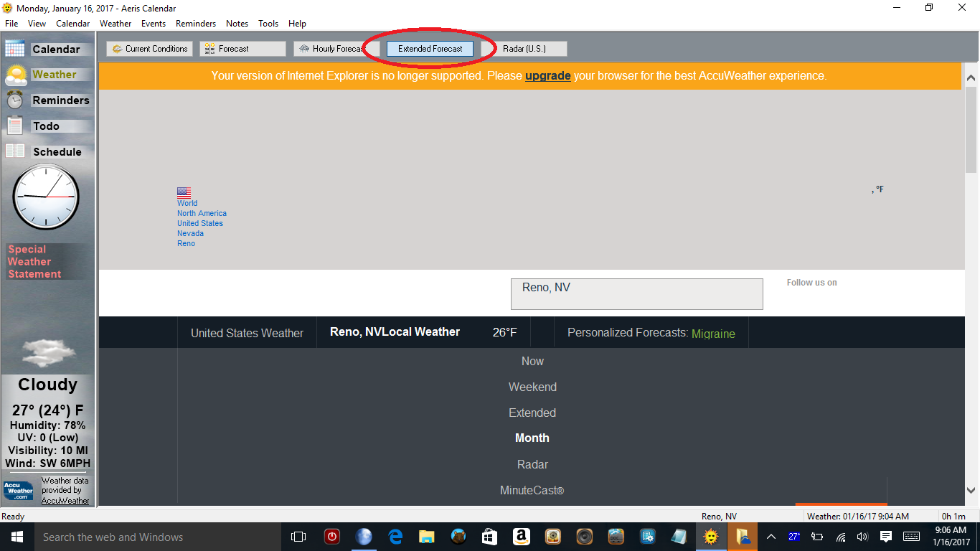Open the AccuWeather link under Weather data
The image size is (980, 551).
[x=65, y=501]
